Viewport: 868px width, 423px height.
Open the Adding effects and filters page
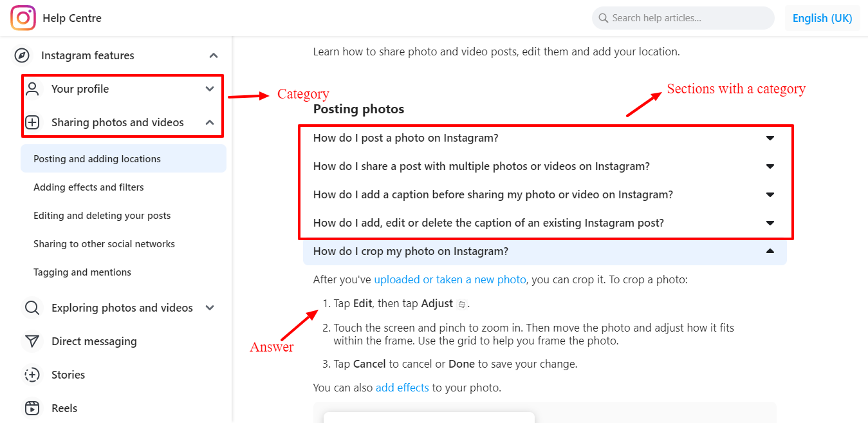tap(89, 187)
